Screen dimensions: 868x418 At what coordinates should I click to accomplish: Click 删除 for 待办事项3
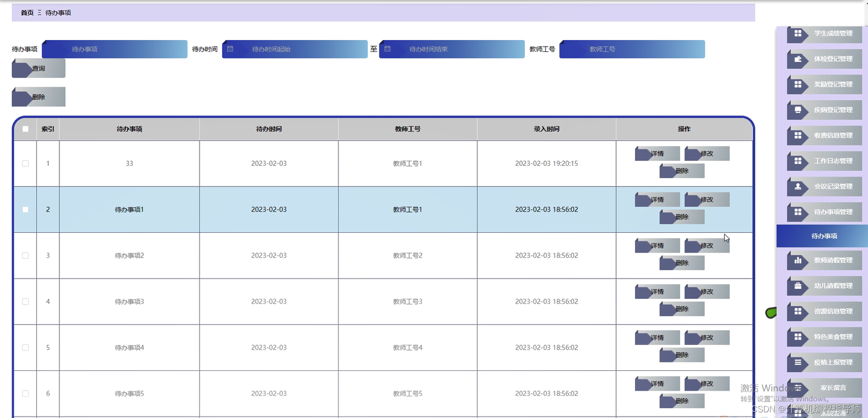point(682,309)
